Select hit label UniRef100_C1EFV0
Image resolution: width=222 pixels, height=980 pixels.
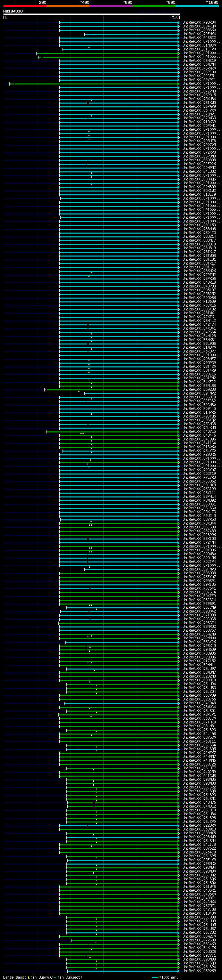point(199,49)
